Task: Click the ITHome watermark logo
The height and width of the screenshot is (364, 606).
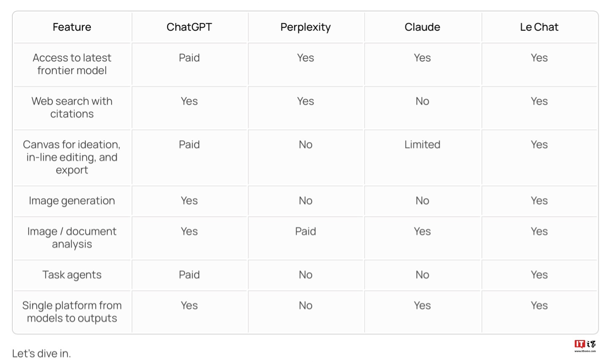Action: pyautogui.click(x=585, y=346)
